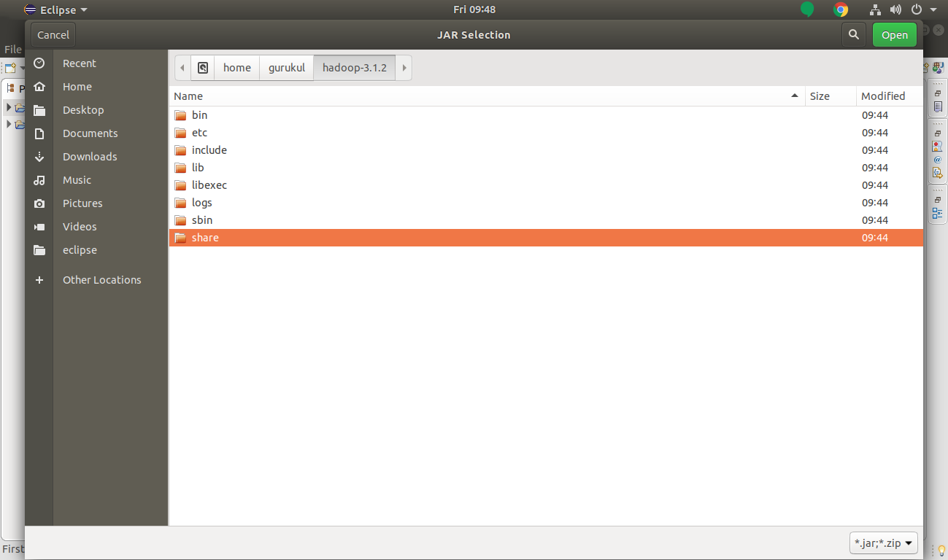Select the etc folder
Image resolution: width=948 pixels, height=560 pixels.
click(x=546, y=133)
